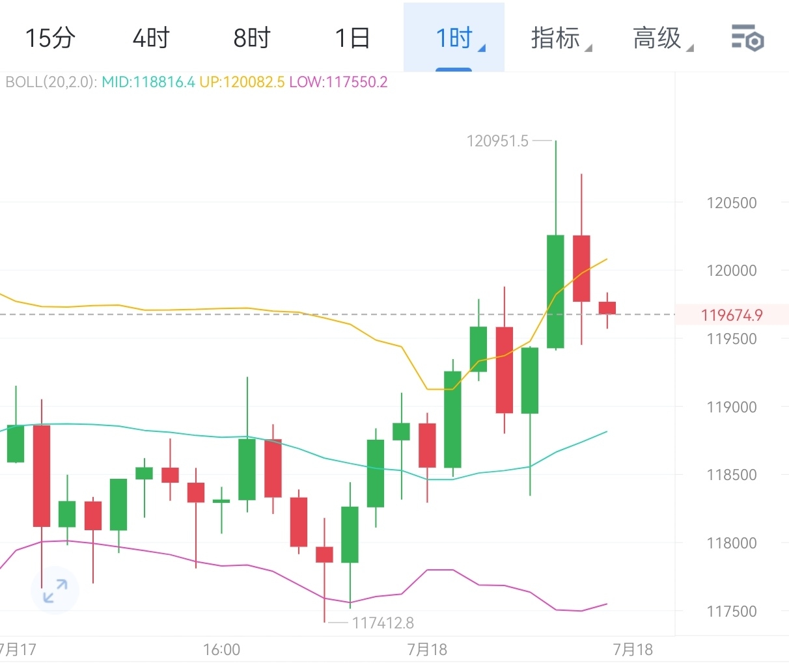
Task: Click the MID:118816.4 value label
Action: (x=148, y=82)
